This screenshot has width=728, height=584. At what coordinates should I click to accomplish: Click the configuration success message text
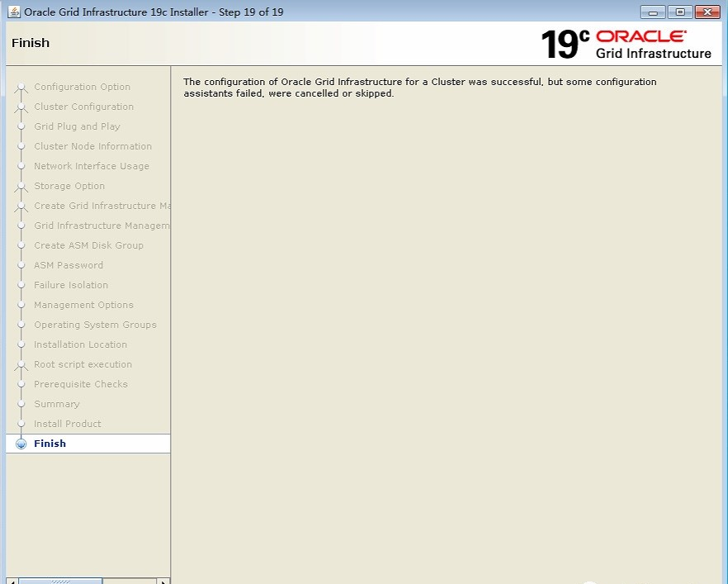[419, 88]
